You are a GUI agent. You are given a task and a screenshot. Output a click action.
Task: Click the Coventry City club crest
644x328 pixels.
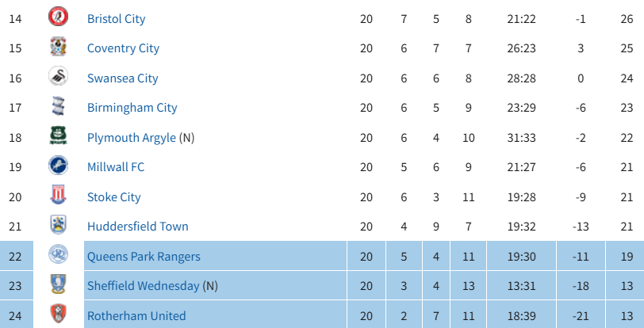59,47
